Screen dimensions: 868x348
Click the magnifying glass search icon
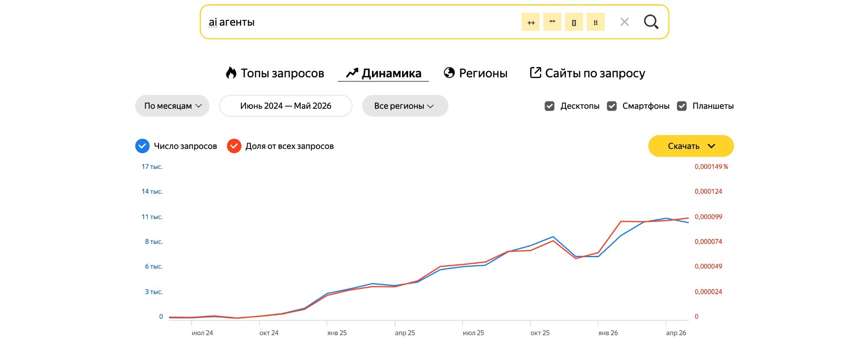tap(651, 22)
